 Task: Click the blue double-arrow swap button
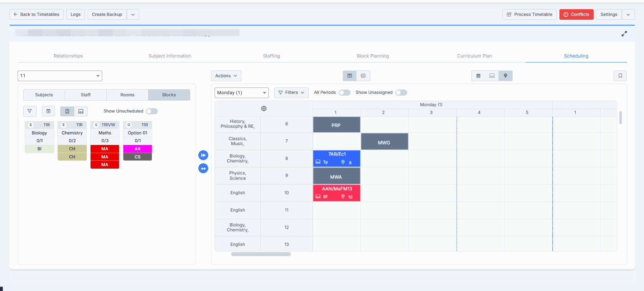203,169
